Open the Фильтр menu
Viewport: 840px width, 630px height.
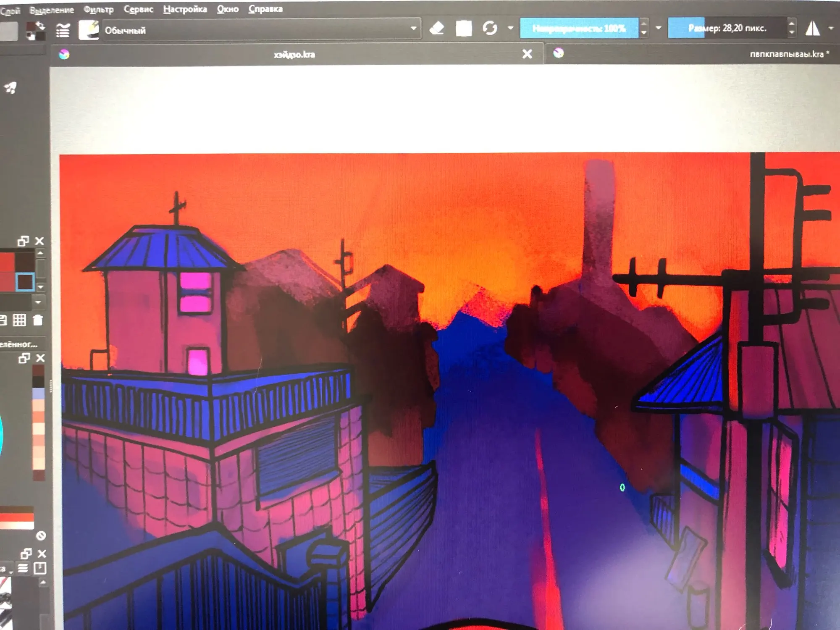coord(98,9)
